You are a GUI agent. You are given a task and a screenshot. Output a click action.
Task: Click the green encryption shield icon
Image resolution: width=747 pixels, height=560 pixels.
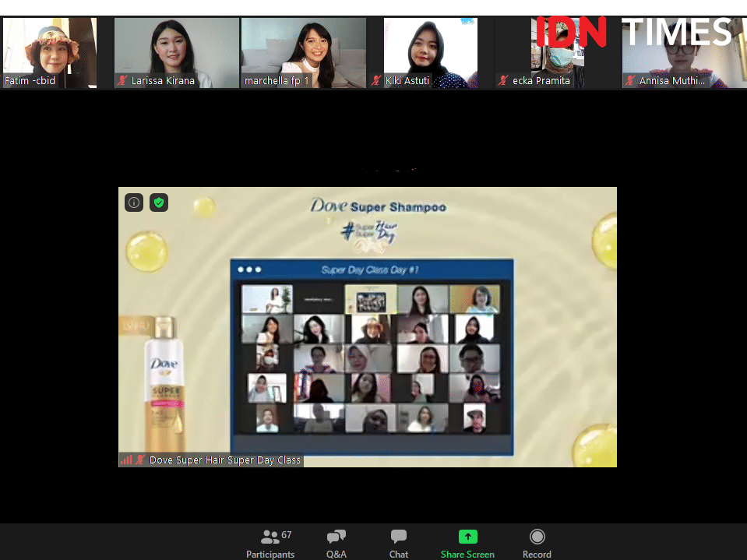159,203
